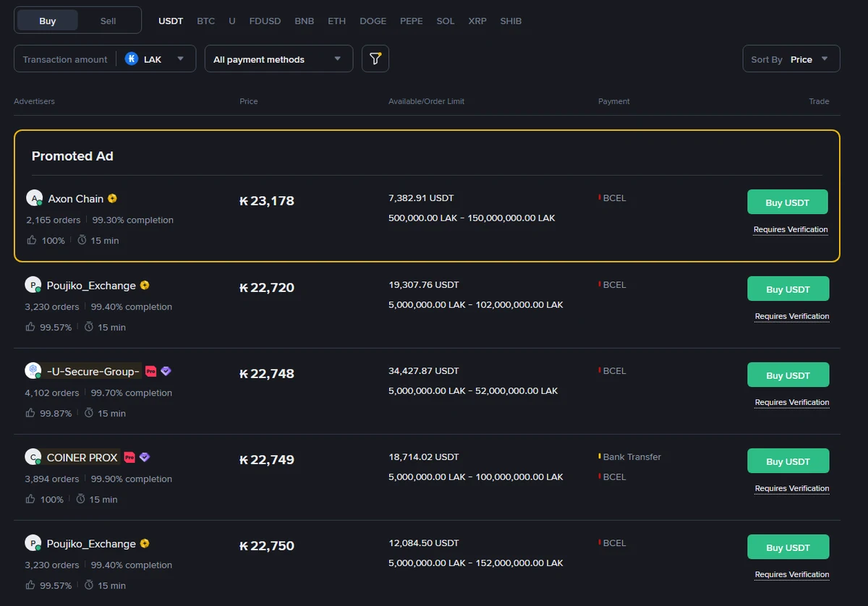Open COINER PROX advertiser name

[82, 457]
